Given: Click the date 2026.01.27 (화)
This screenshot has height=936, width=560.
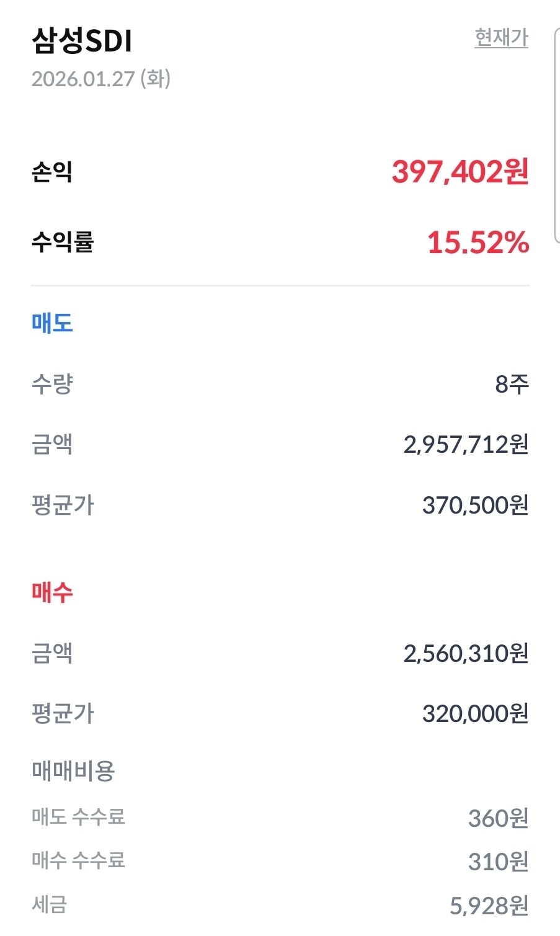Looking at the screenshot, I should [x=101, y=79].
